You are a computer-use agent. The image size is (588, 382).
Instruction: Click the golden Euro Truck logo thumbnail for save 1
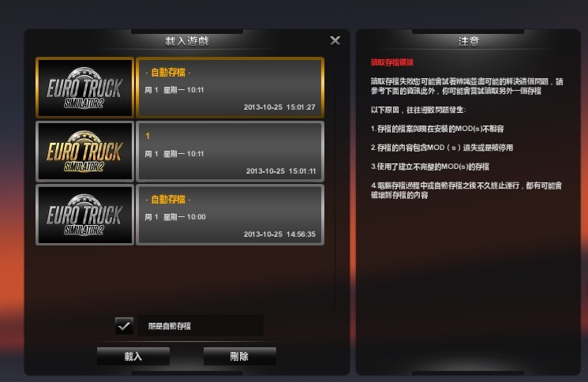point(84,151)
